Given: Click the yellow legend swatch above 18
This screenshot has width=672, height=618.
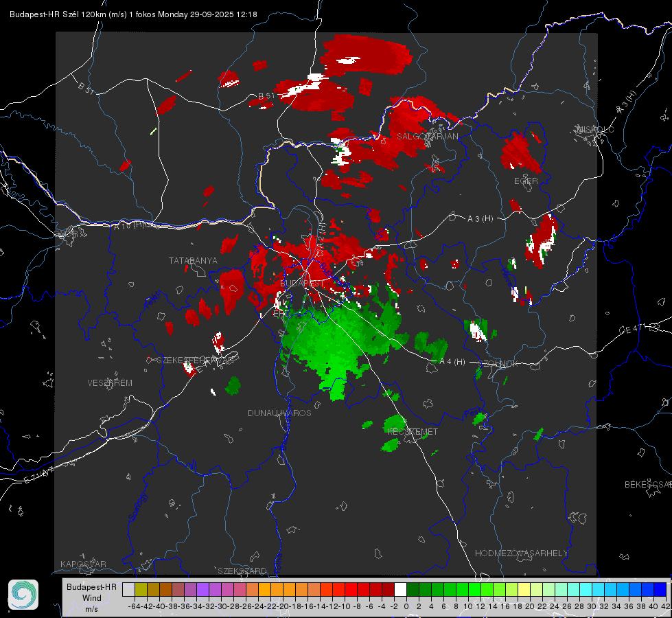Looking at the screenshot, I should point(524,589).
